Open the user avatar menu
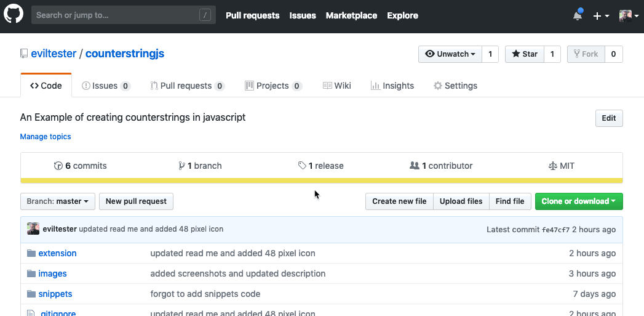The height and width of the screenshot is (316, 644). tap(629, 15)
